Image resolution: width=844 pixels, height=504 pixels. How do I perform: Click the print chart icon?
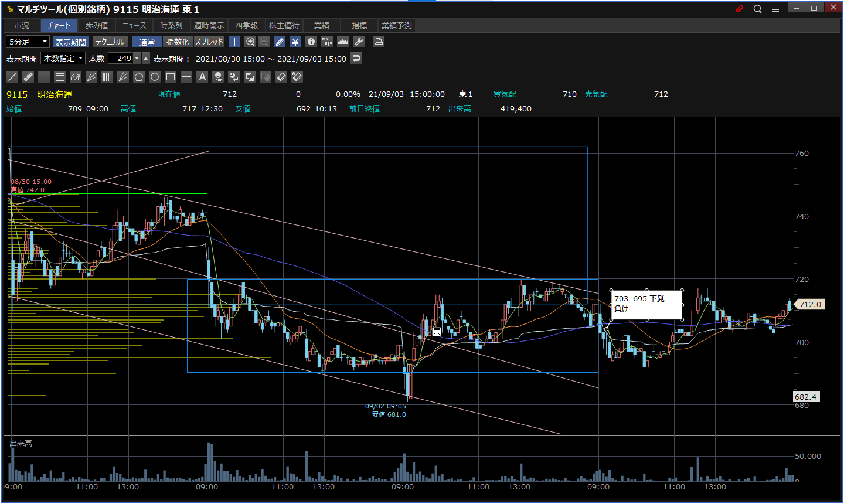[378, 42]
